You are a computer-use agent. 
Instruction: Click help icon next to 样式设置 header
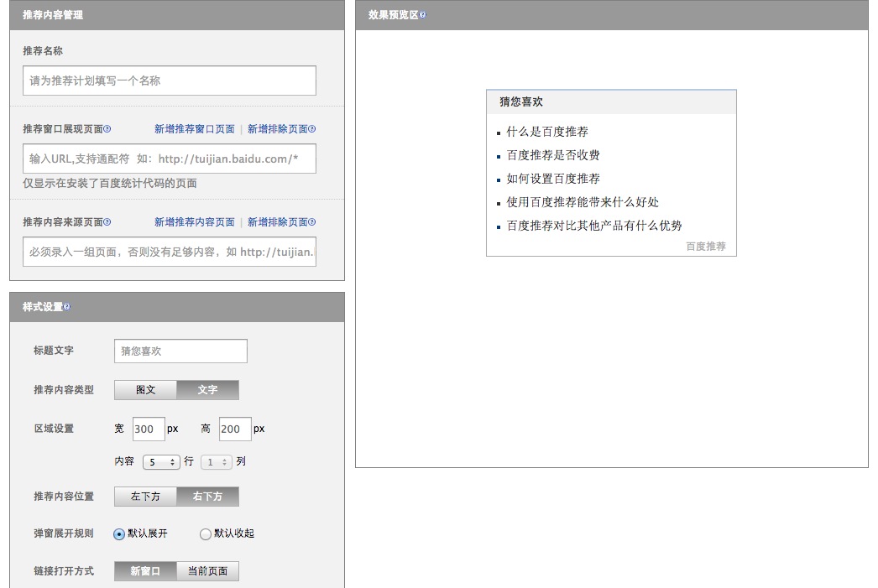pyautogui.click(x=67, y=307)
